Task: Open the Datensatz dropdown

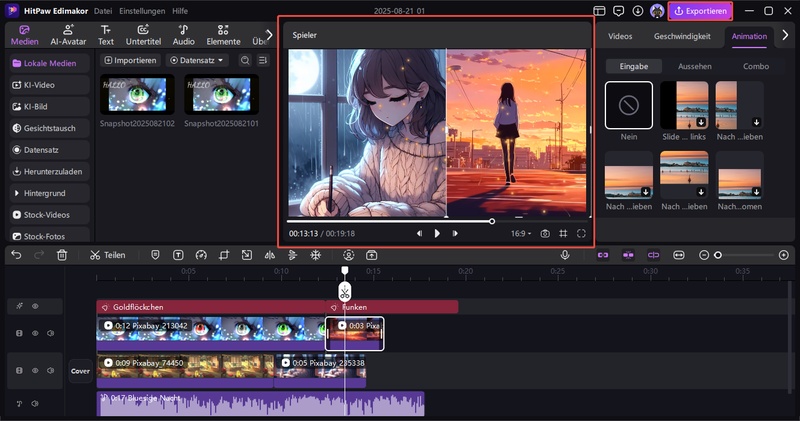Action: tap(197, 60)
